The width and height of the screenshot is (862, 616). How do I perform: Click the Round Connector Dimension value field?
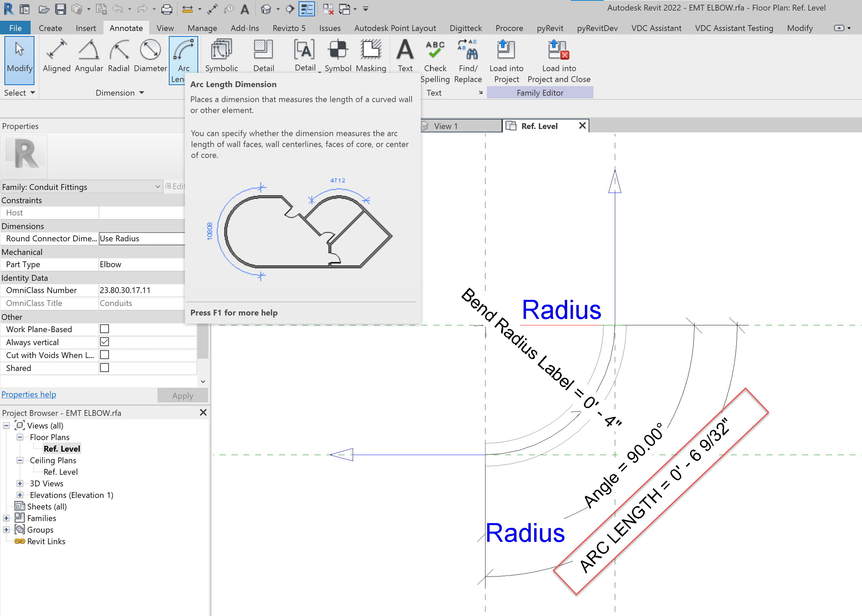[142, 239]
